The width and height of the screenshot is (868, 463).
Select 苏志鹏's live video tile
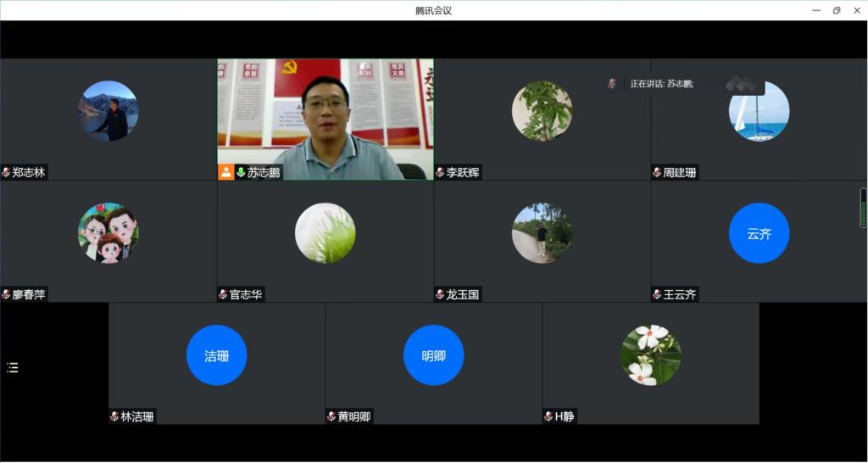(x=325, y=114)
